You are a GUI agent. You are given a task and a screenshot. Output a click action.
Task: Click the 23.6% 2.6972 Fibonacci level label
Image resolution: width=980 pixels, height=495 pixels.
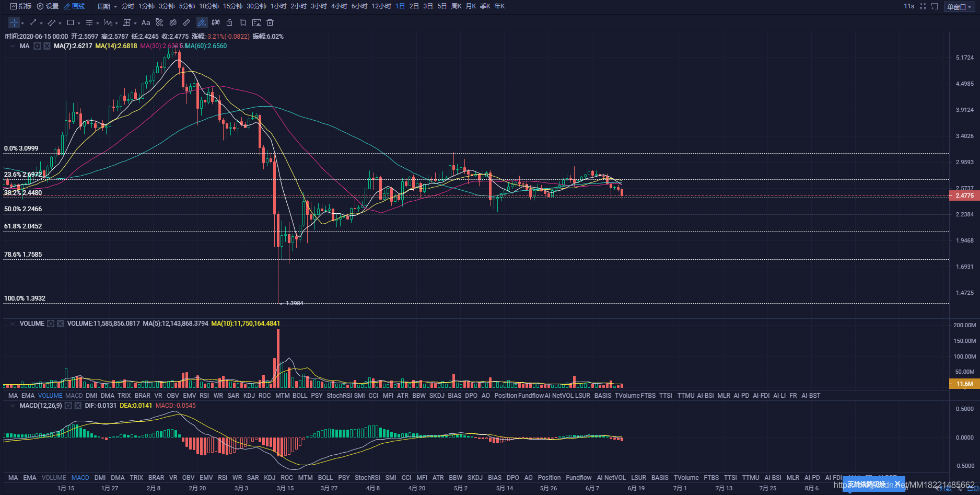(x=23, y=175)
